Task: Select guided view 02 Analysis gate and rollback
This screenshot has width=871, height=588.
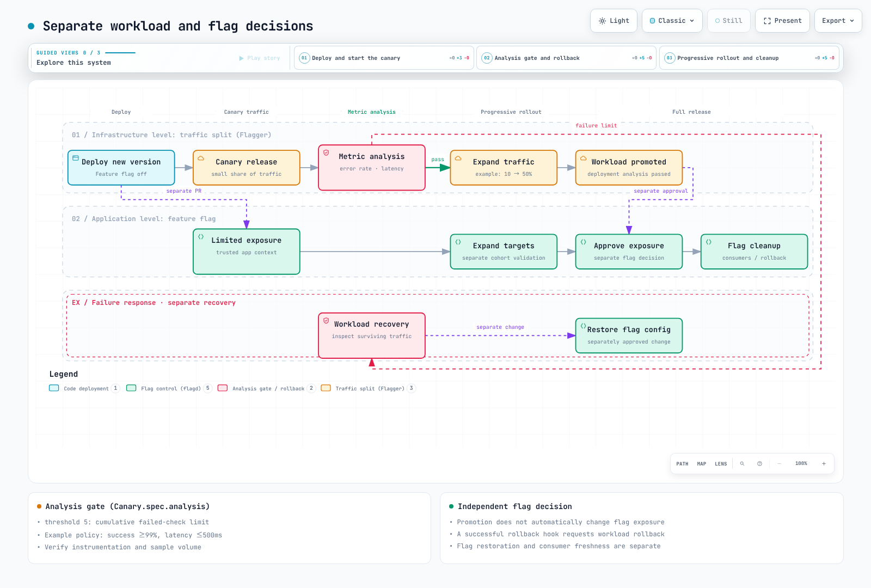Action: [x=566, y=58]
